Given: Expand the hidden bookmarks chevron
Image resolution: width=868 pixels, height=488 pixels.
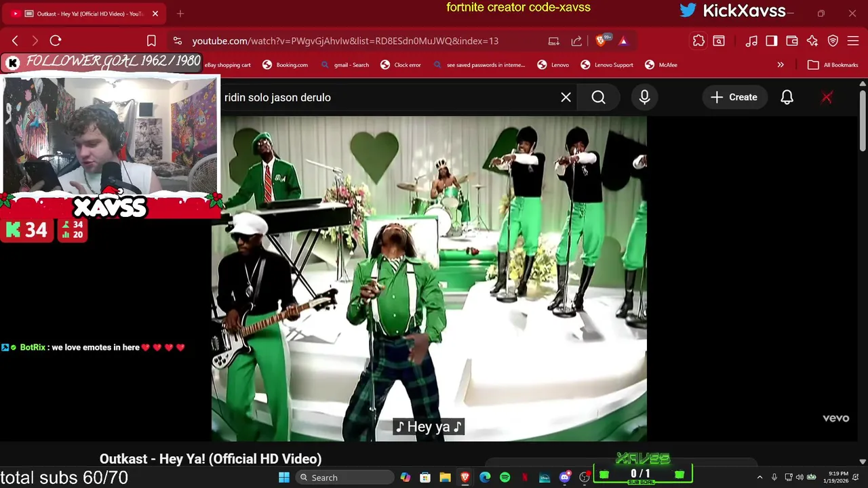Looking at the screenshot, I should coord(781,64).
